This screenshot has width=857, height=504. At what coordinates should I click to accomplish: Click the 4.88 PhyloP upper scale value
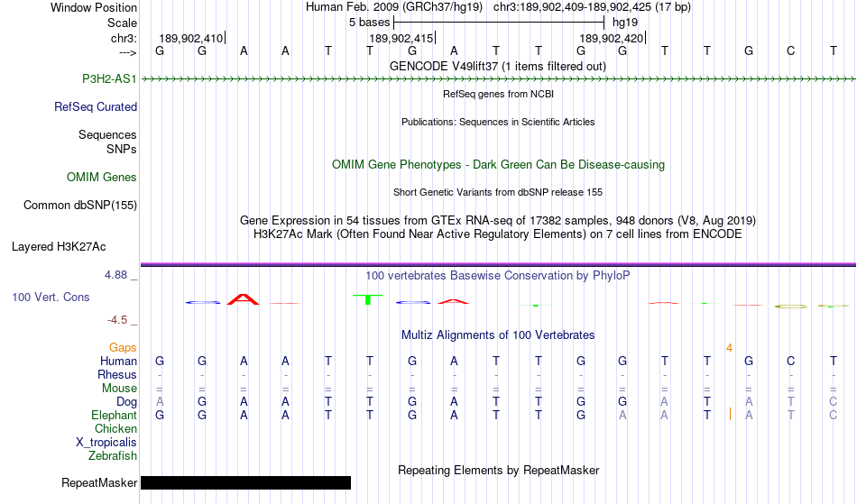[115, 275]
